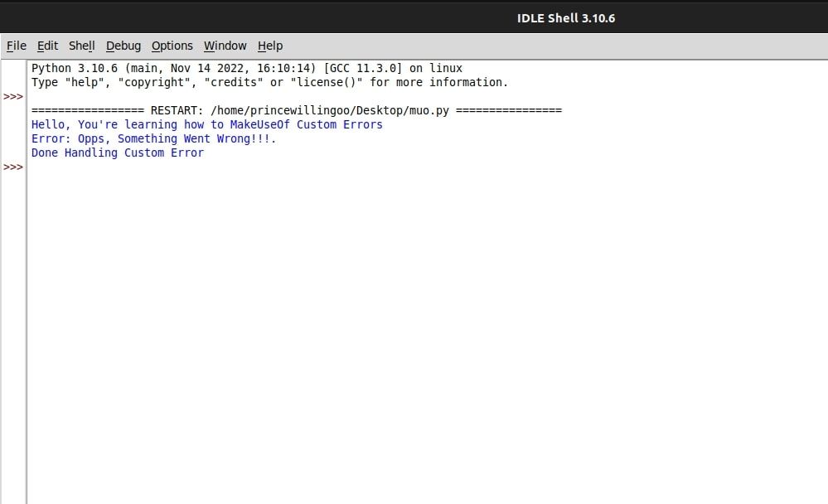Open the Edit menu

(47, 46)
